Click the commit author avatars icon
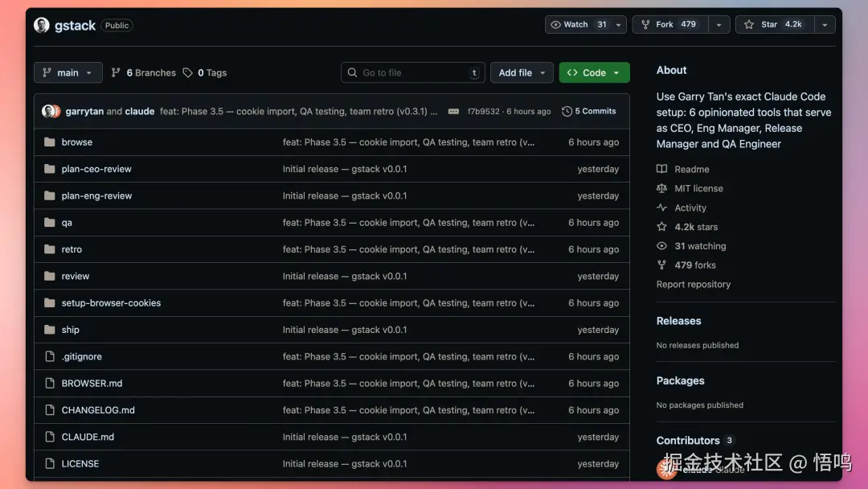868x489 pixels. coord(51,111)
